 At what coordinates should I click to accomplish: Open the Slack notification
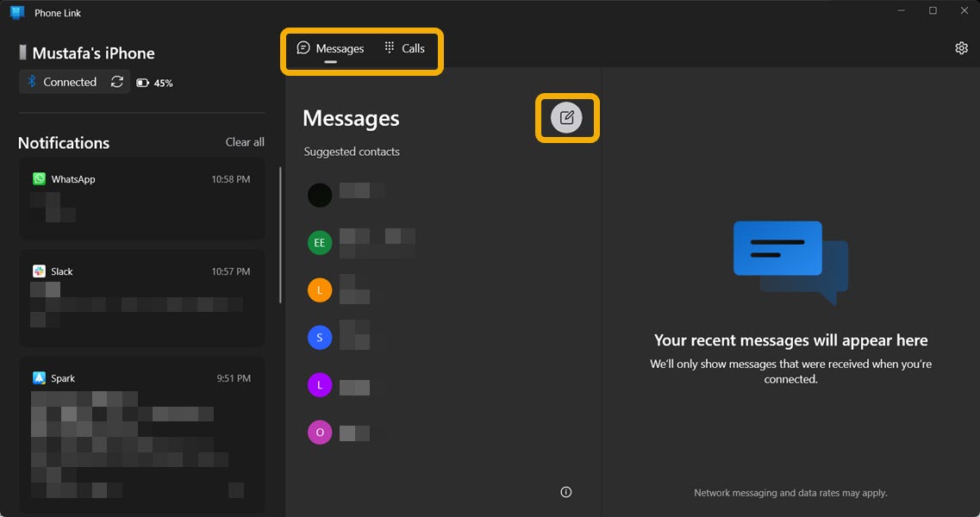click(x=142, y=298)
